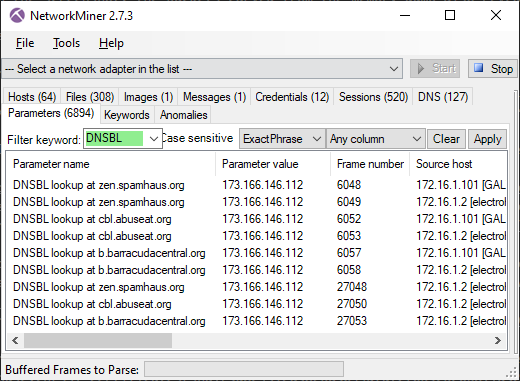
Task: Open the ExactPhrase match mode dropdown
Action: 282,139
